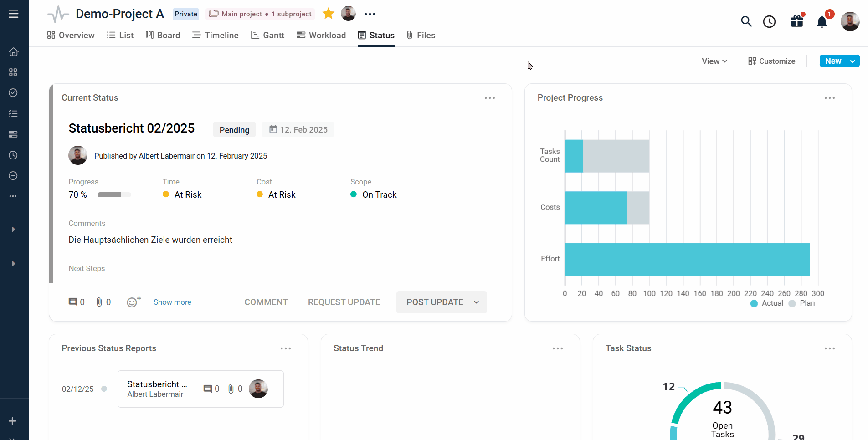Open the gift box icon
This screenshot has width=868, height=440.
tap(797, 21)
